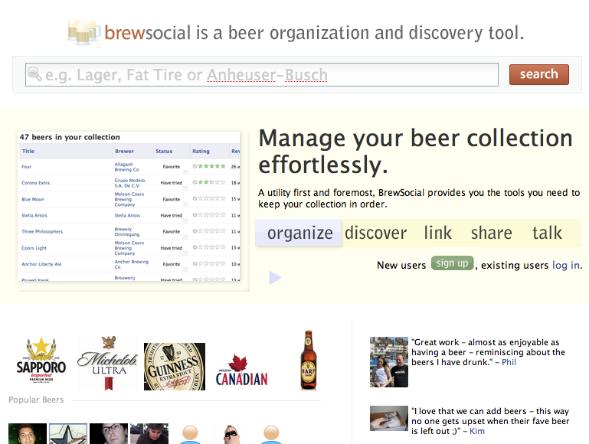
Task: Click the search button
Action: pos(539,74)
